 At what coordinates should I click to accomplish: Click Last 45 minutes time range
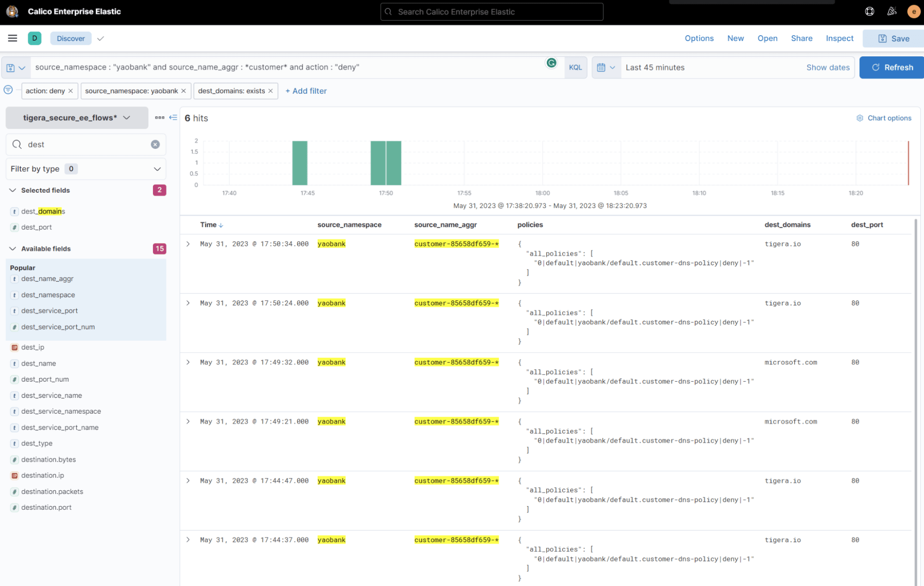point(655,67)
